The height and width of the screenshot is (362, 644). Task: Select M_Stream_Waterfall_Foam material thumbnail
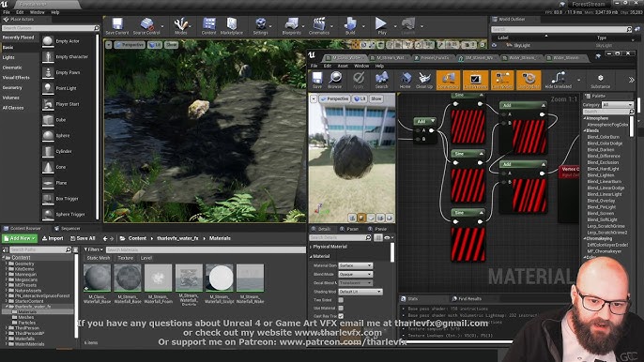point(158,278)
